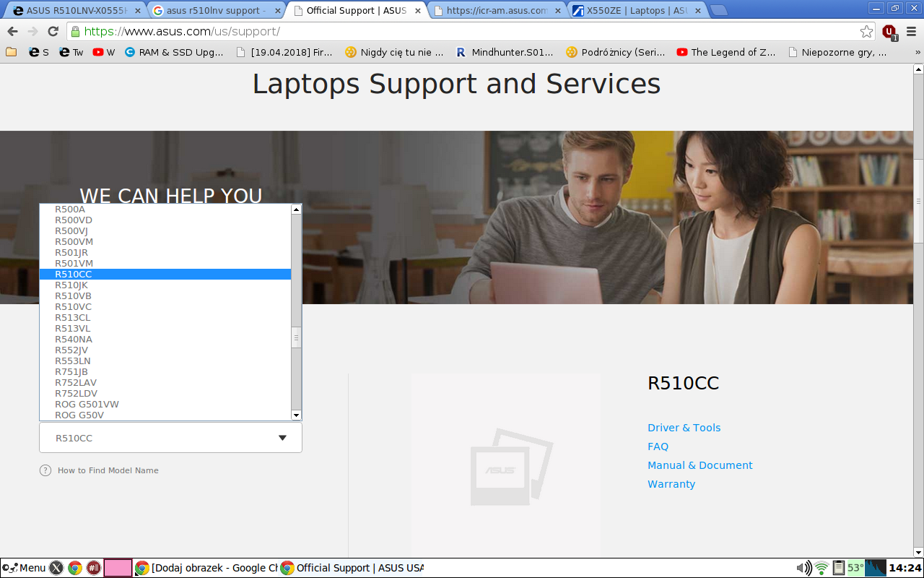The image size is (924, 578).
Task: Select highlighted R510CC list entry
Action: (165, 275)
